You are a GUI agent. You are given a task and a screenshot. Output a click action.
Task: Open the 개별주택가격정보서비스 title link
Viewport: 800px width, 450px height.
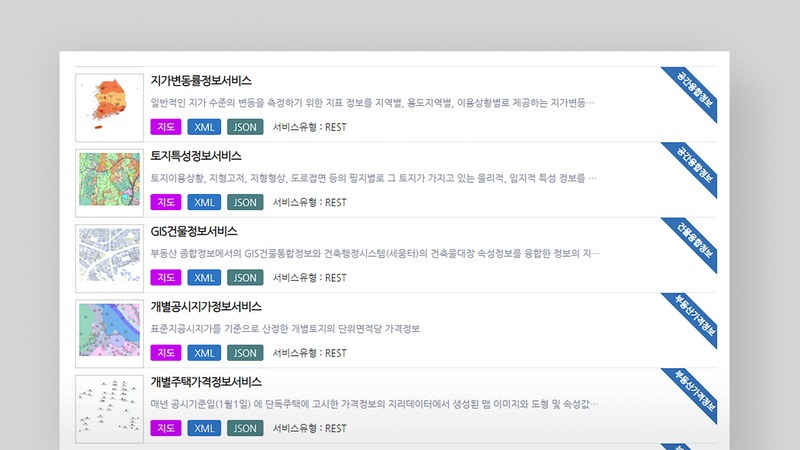coord(206,382)
